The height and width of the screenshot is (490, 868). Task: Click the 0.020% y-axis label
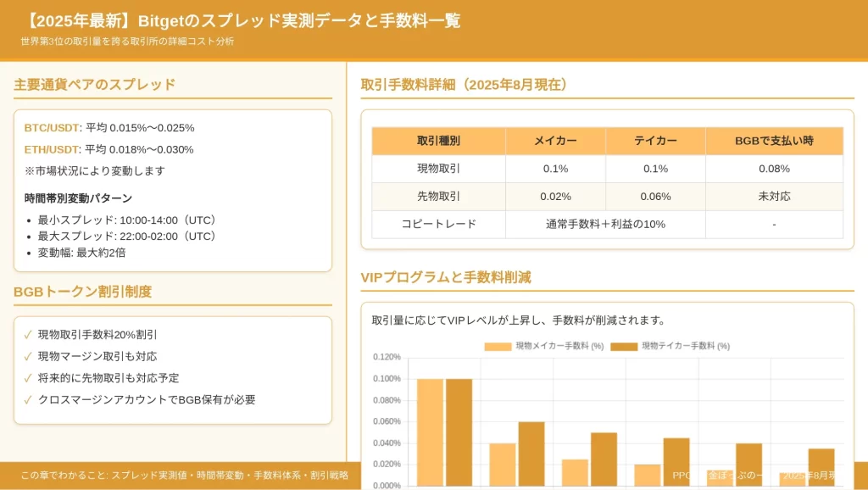click(387, 464)
